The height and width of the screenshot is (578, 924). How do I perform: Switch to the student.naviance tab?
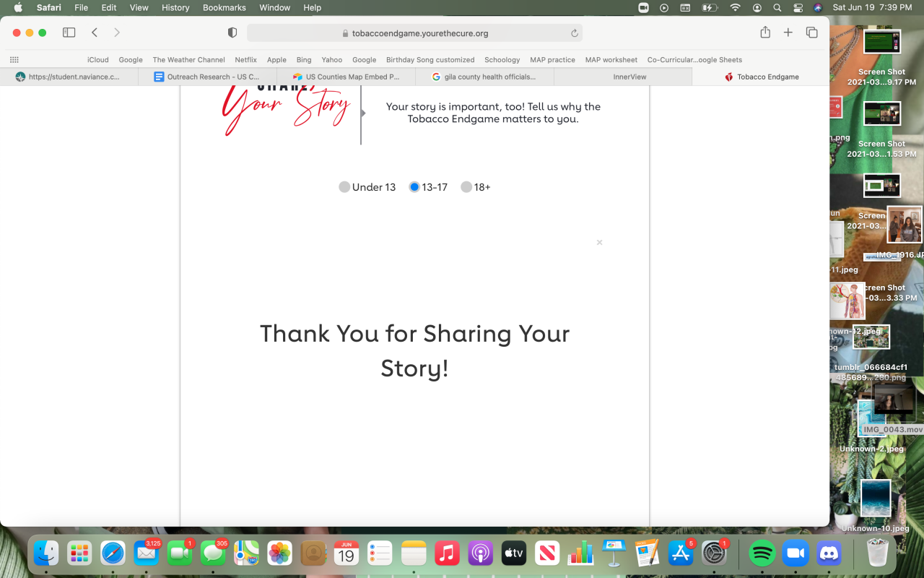click(x=69, y=77)
